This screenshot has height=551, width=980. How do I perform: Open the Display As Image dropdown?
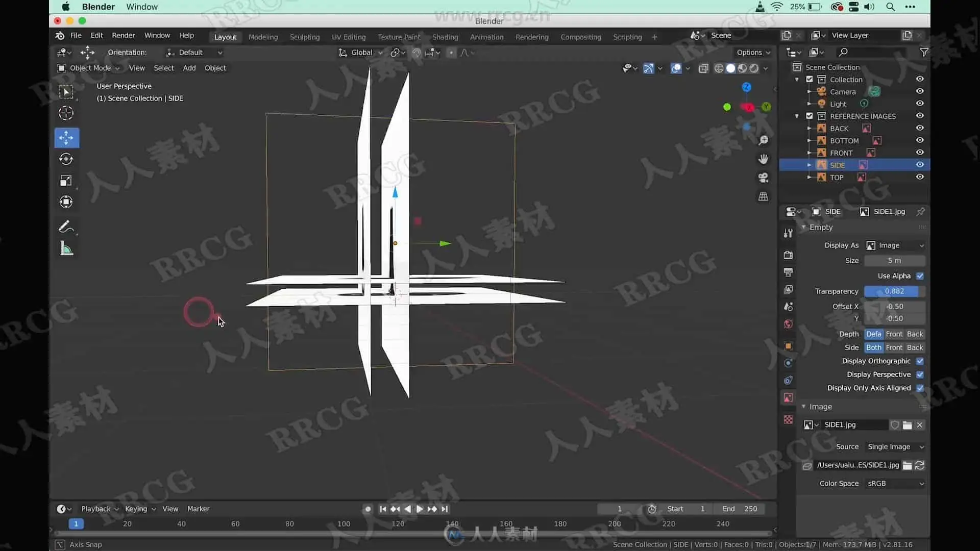point(895,245)
